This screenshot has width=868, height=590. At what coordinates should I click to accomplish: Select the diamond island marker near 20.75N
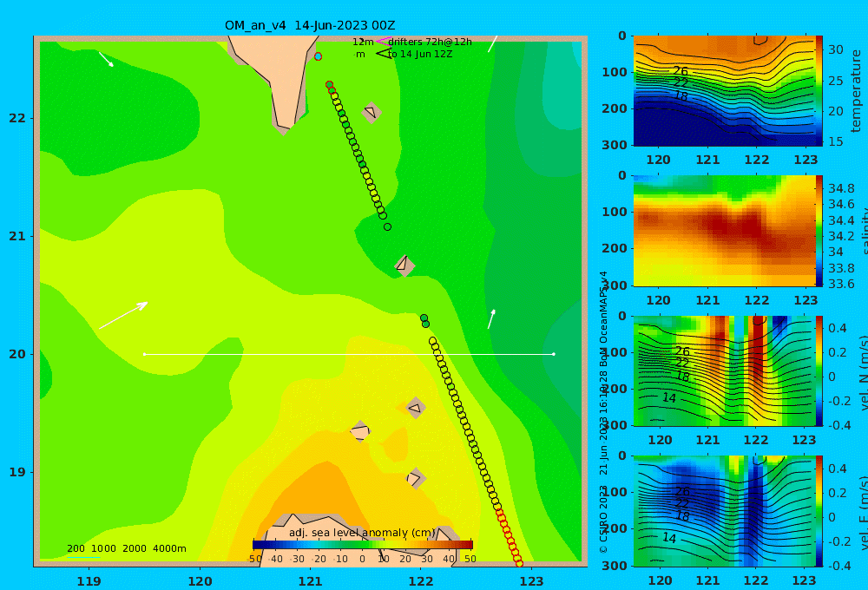(404, 265)
